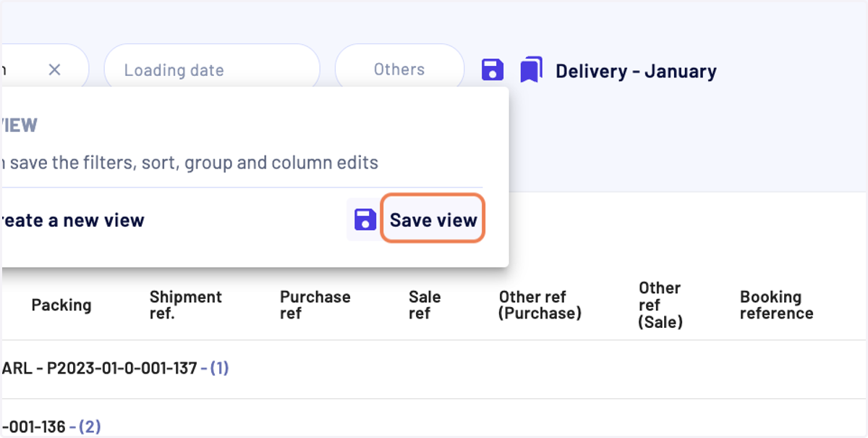This screenshot has height=438, width=868.
Task: Open the Others filter
Action: pyautogui.click(x=399, y=70)
